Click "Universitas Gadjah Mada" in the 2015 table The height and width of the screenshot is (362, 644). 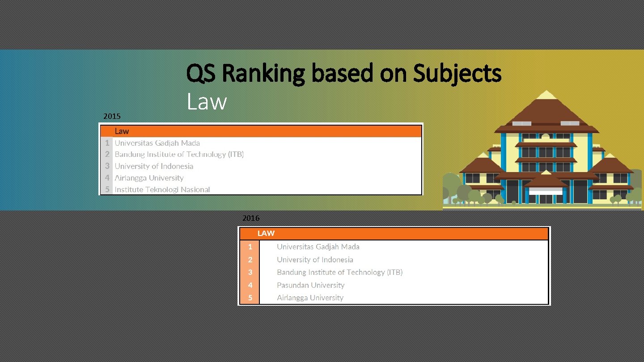(x=157, y=143)
